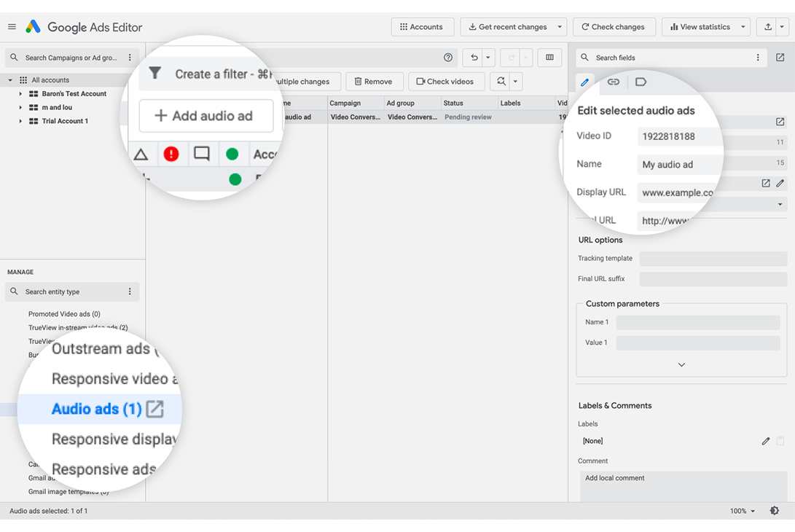The image size is (795, 532).
Task: Open Display URL external link icon
Action: [x=766, y=183]
